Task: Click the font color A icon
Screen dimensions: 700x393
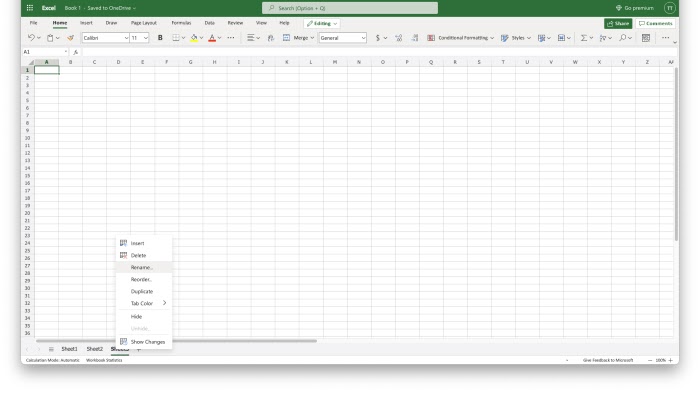Action: tap(212, 38)
